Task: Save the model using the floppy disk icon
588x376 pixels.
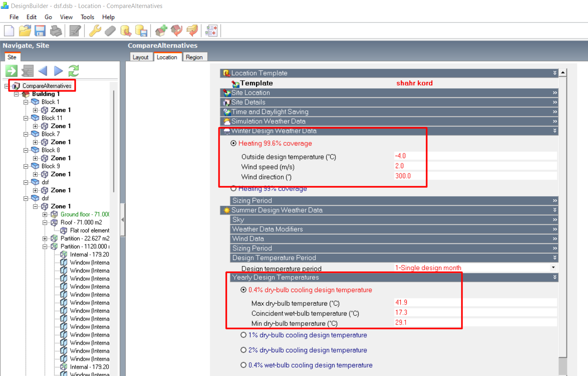Action: click(x=40, y=31)
